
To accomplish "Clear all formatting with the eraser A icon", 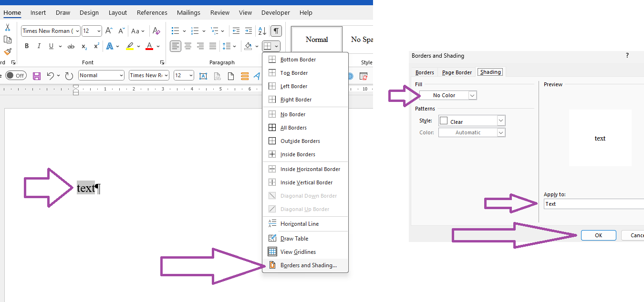I will pyautogui.click(x=156, y=31).
